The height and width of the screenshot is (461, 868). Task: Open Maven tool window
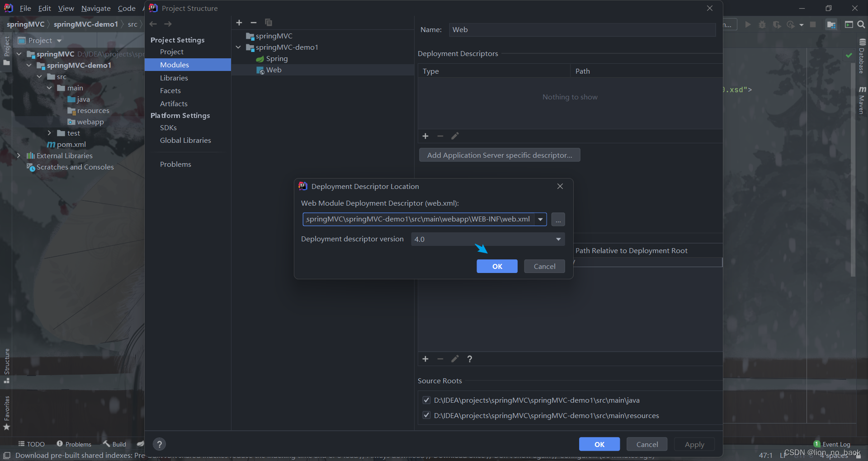tap(862, 100)
